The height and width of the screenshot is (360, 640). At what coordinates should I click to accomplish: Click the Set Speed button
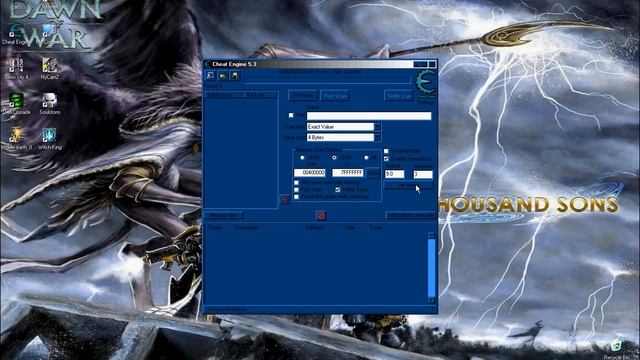408,186
